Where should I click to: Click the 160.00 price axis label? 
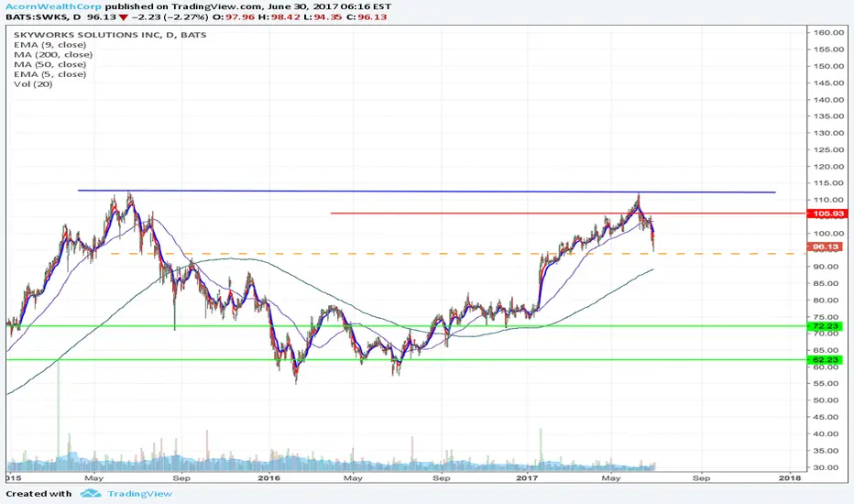pos(828,33)
